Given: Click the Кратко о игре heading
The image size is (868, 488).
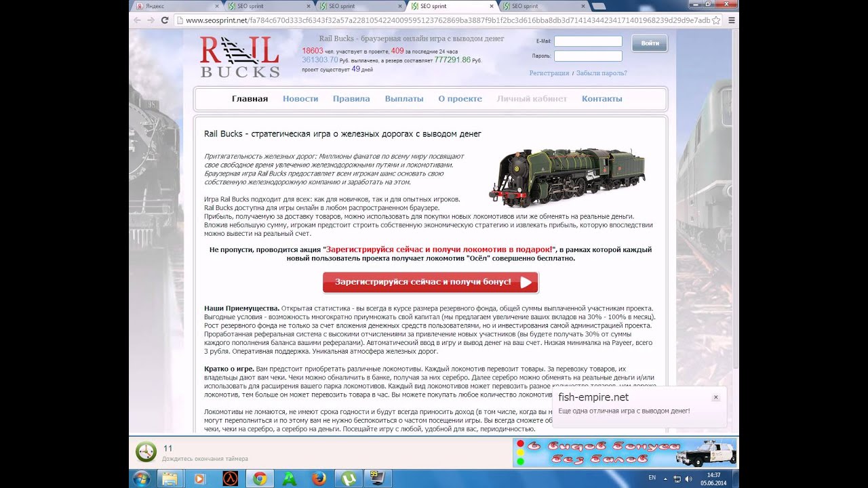Looking at the screenshot, I should 229,369.
